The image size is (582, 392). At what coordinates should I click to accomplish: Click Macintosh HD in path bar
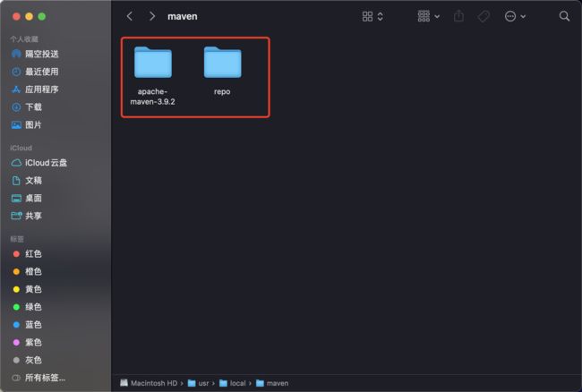coord(149,383)
